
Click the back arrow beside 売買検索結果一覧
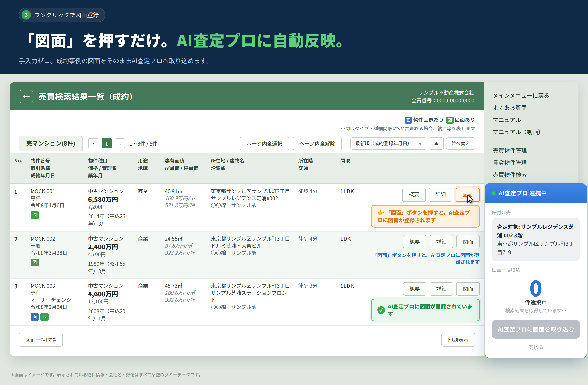click(26, 96)
